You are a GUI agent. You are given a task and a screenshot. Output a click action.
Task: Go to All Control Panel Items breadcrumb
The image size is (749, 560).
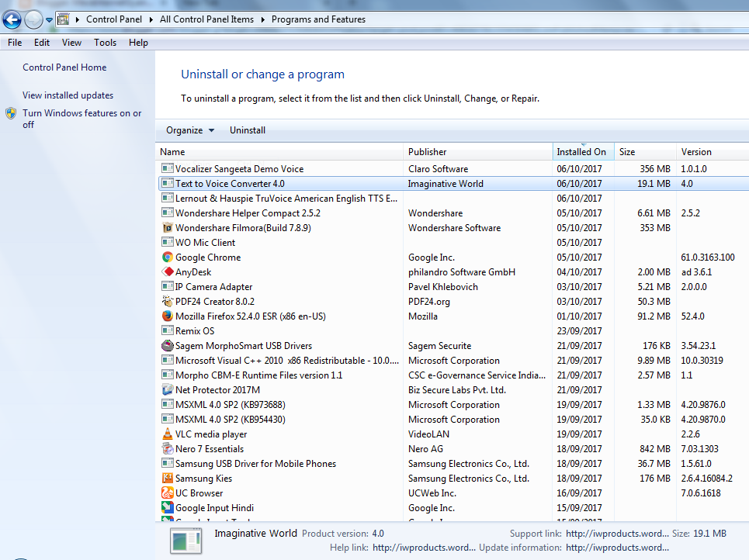pyautogui.click(x=206, y=19)
